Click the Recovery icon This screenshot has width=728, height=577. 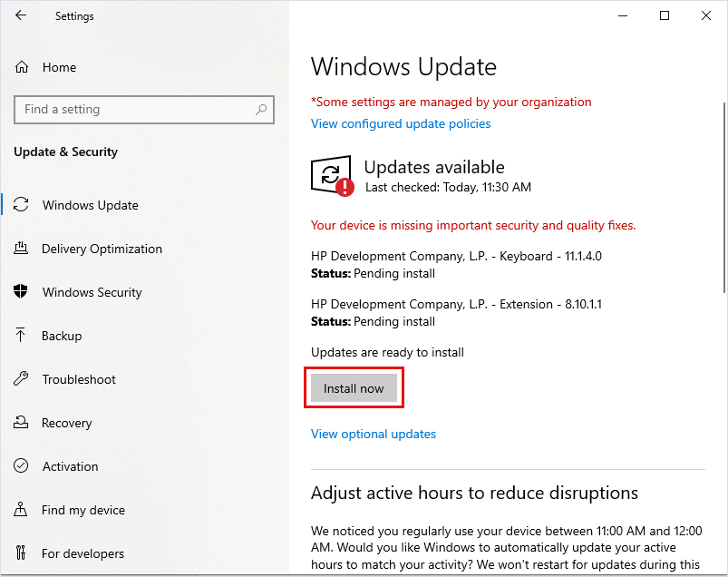(x=21, y=422)
